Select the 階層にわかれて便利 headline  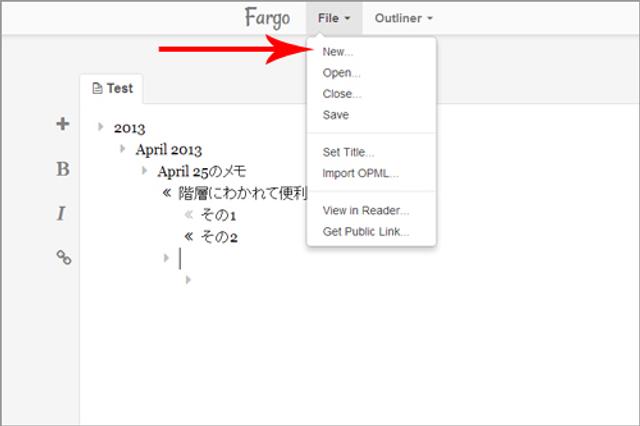point(242,193)
